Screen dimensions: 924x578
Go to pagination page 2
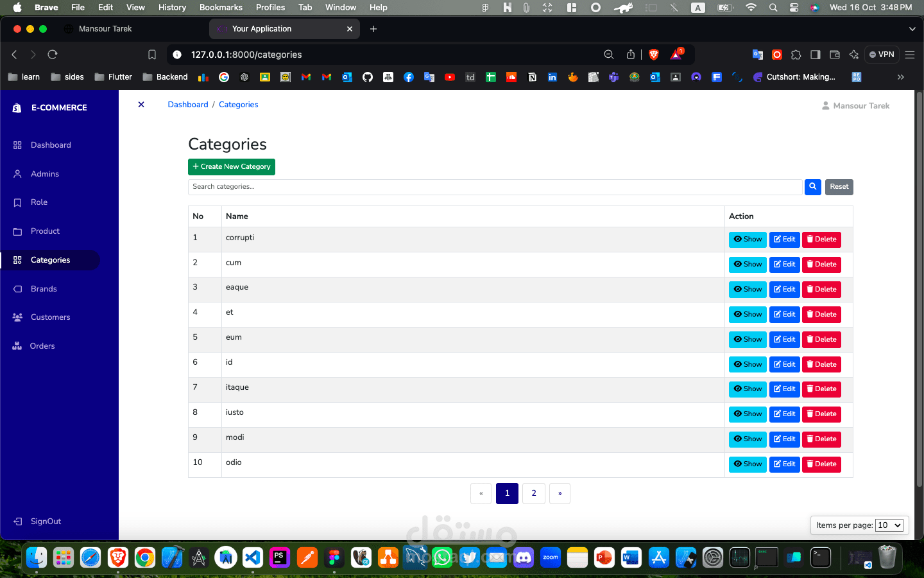pos(534,493)
